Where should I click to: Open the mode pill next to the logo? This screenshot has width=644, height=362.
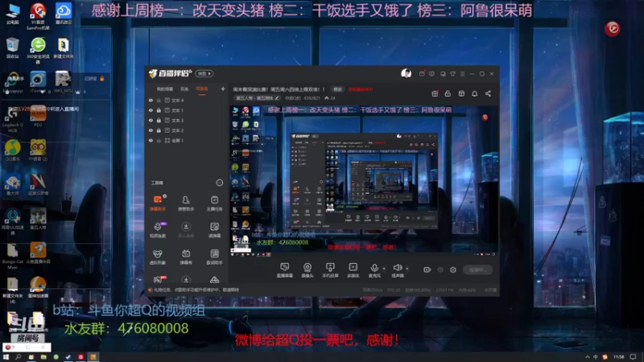pos(204,73)
